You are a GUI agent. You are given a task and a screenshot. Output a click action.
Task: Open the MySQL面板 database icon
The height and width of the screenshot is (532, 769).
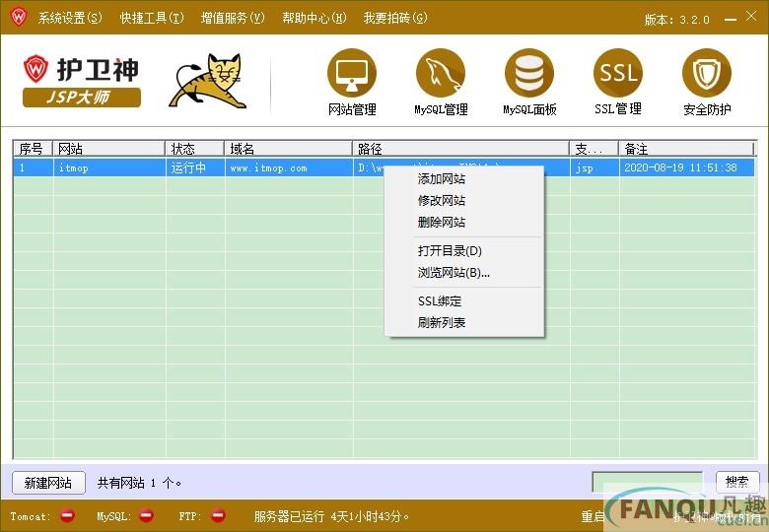[x=529, y=74]
